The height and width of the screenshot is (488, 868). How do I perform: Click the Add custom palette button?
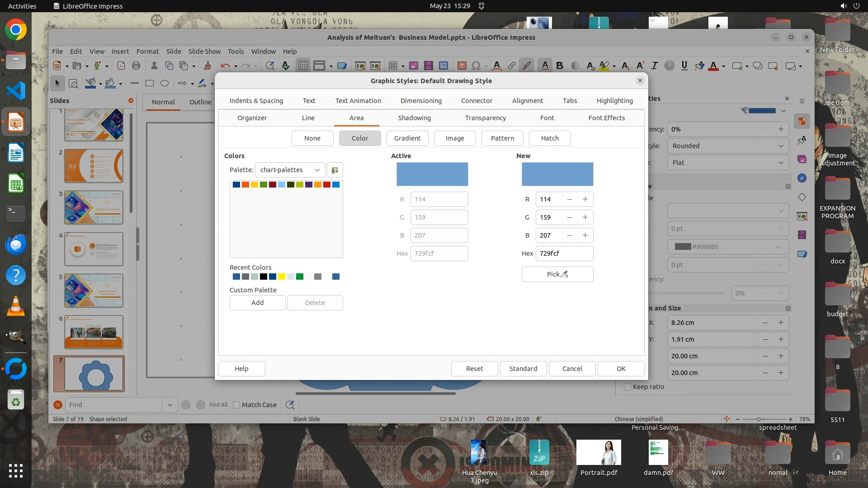click(257, 303)
